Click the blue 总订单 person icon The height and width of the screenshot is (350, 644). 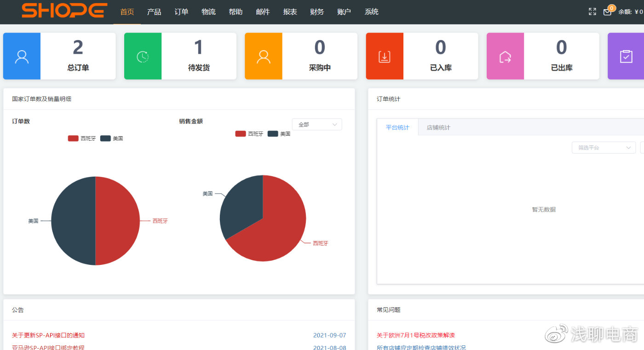click(x=22, y=56)
